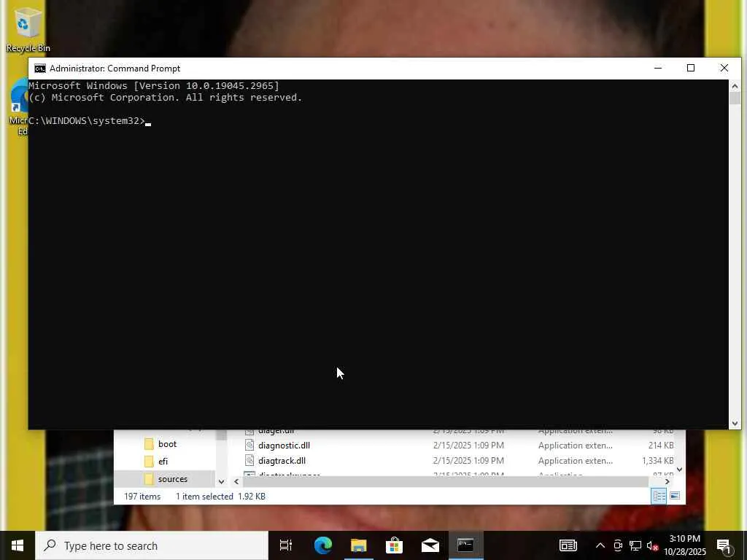This screenshot has width=747, height=560.
Task: Switch to Large icons view in File Explorer
Action: point(675,496)
